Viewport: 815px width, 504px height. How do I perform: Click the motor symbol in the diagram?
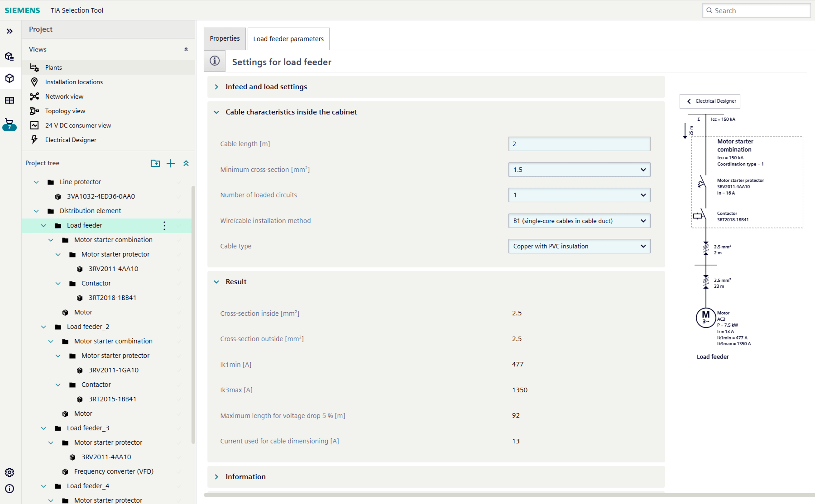pos(706,318)
